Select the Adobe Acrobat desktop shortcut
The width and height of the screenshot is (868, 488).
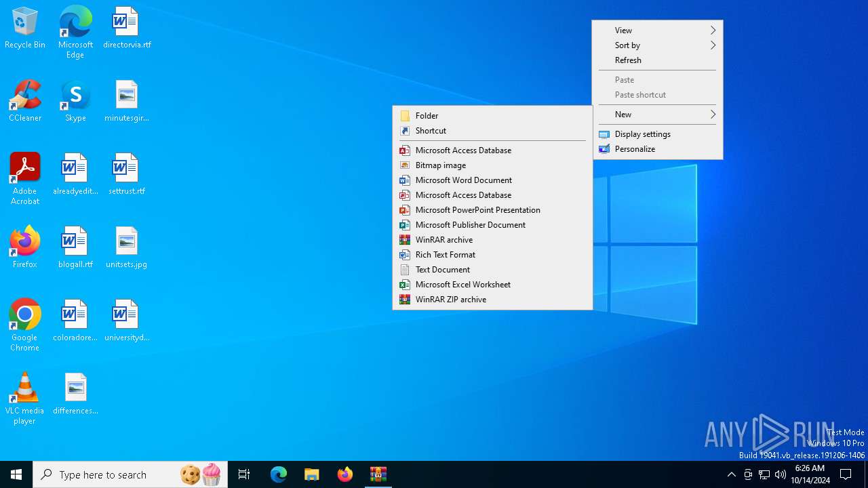coord(25,179)
